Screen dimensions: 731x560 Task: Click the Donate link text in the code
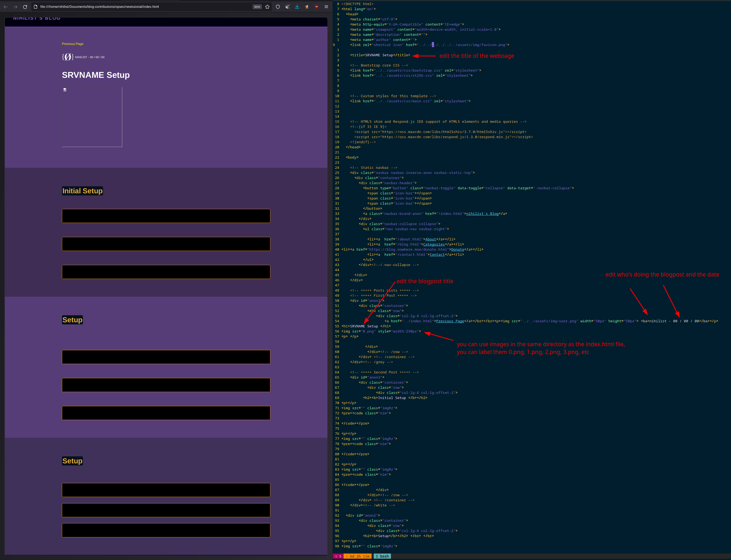click(x=458, y=249)
